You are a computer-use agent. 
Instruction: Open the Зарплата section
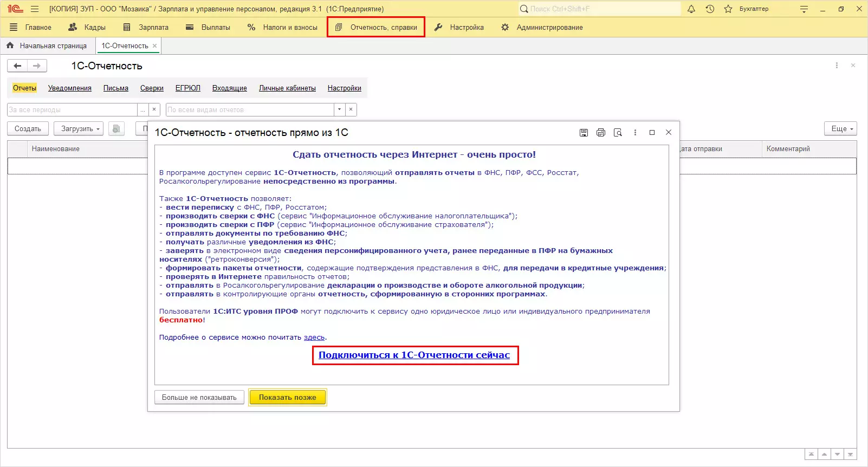[x=146, y=27]
